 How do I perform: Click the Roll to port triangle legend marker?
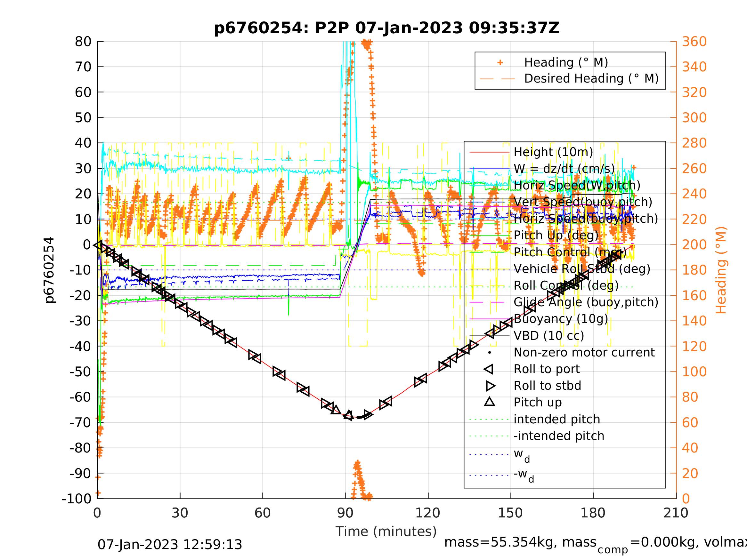(489, 369)
